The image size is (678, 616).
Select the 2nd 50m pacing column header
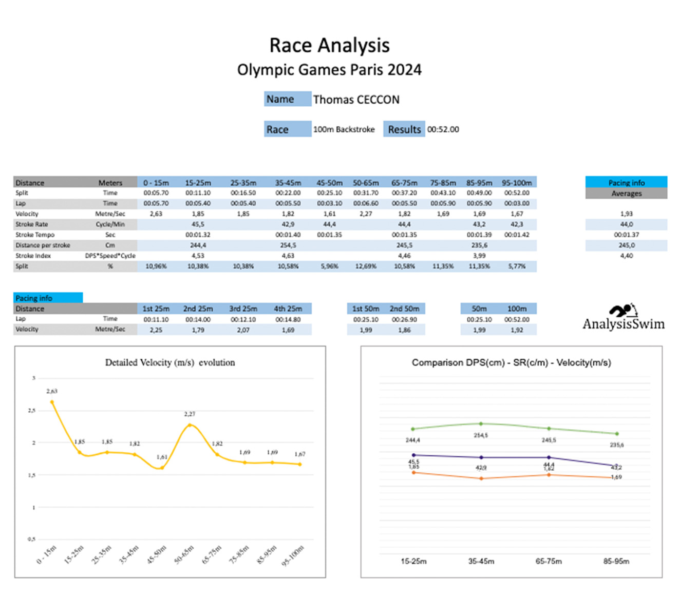404,309
